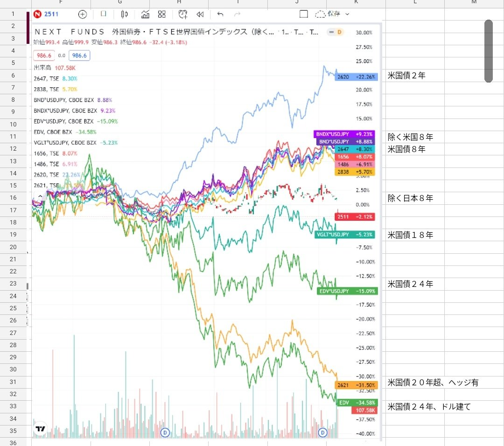Click the red sell price box 986.6
The width and height of the screenshot is (504, 446).
tap(44, 55)
